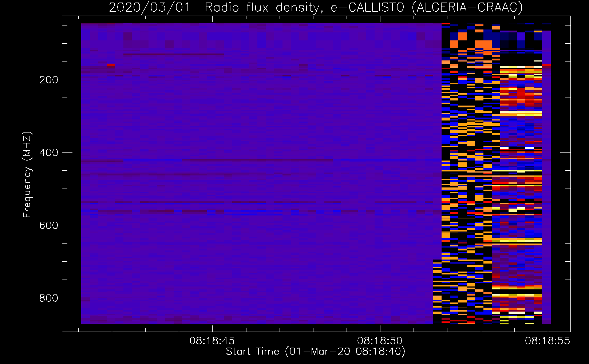
Task: Click the 400 frequency tick label
Action: pos(49,153)
